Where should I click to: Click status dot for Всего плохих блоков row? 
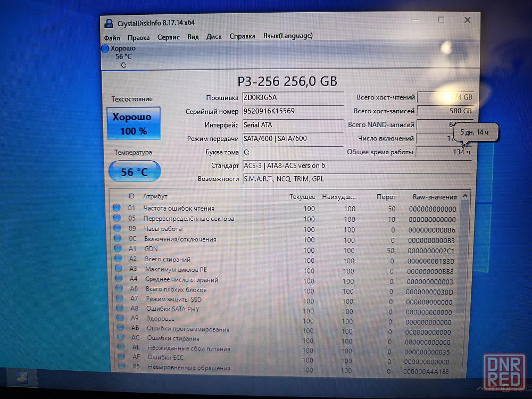(119, 289)
